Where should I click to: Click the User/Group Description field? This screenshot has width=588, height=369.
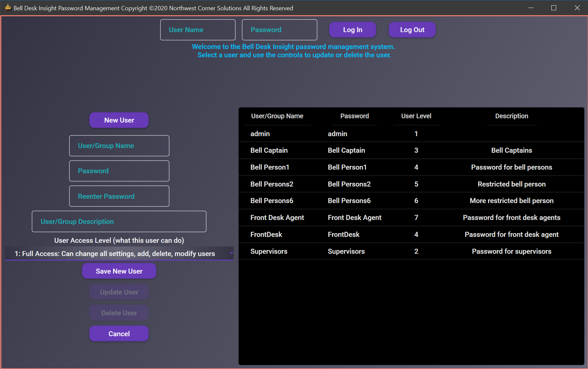(x=119, y=221)
